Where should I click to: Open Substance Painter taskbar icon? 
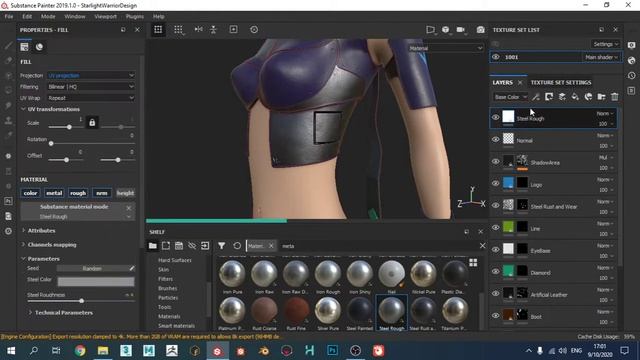coord(217,351)
